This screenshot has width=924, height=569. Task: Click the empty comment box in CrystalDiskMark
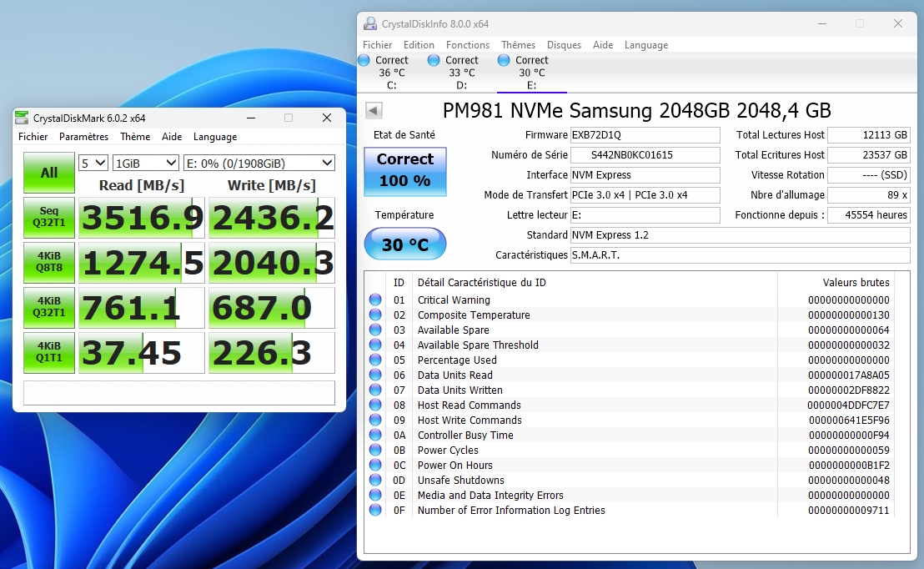[179, 393]
